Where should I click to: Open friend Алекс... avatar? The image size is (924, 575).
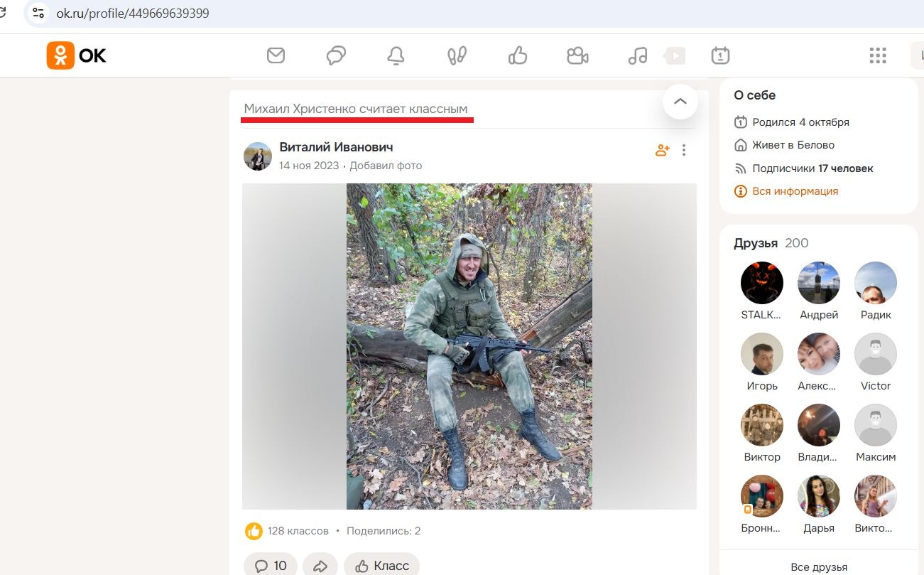819,354
